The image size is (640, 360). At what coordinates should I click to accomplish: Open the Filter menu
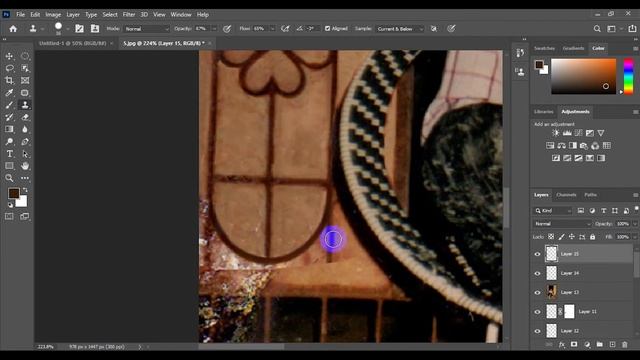click(x=129, y=14)
